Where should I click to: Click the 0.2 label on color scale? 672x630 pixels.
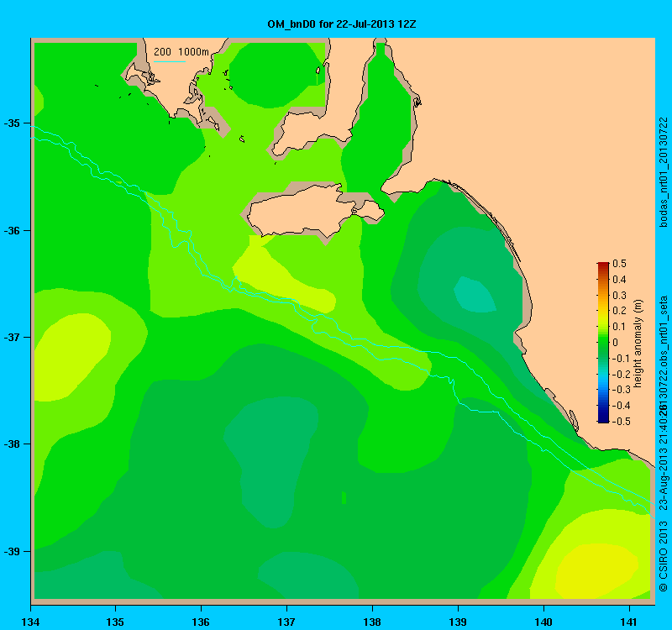click(x=619, y=311)
